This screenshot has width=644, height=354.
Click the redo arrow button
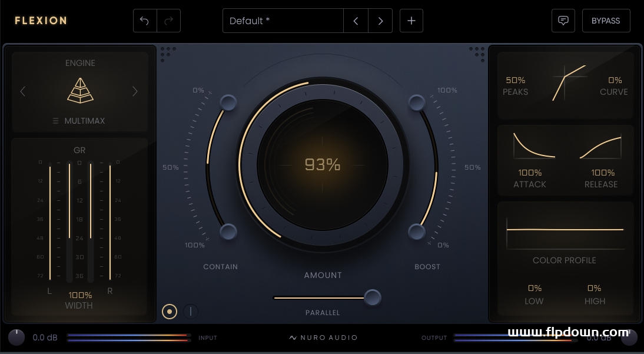point(168,21)
